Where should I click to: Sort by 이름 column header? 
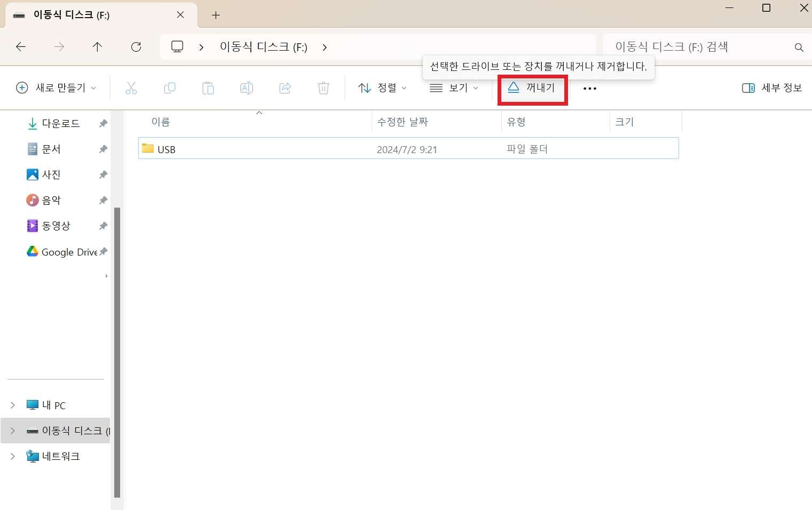161,122
